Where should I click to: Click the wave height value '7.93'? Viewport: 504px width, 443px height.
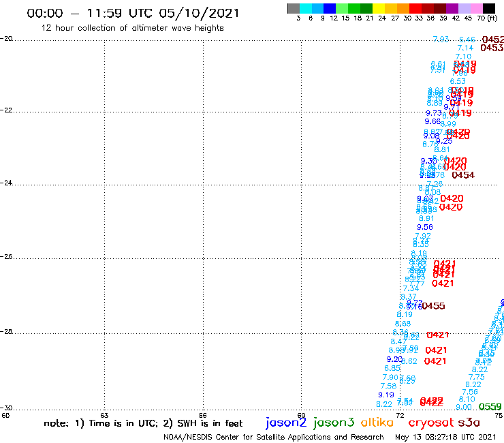click(x=441, y=40)
